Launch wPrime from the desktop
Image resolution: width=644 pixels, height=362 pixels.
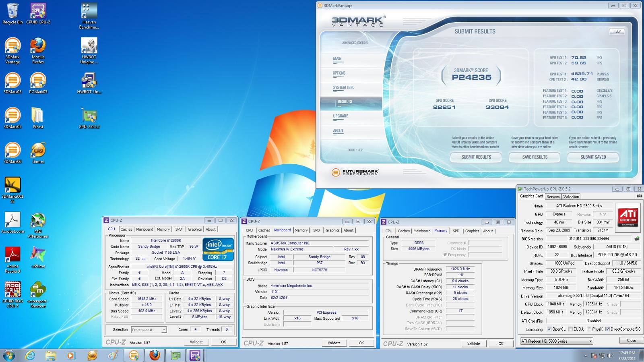(38, 258)
